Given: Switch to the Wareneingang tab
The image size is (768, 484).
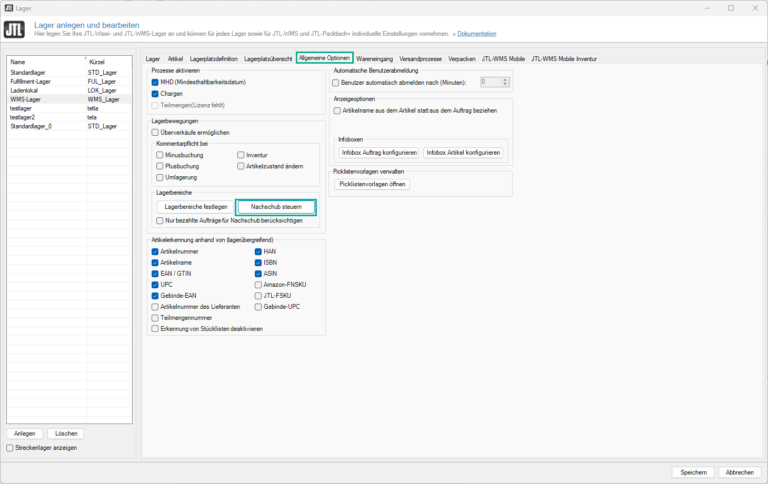Looking at the screenshot, I should (376, 59).
